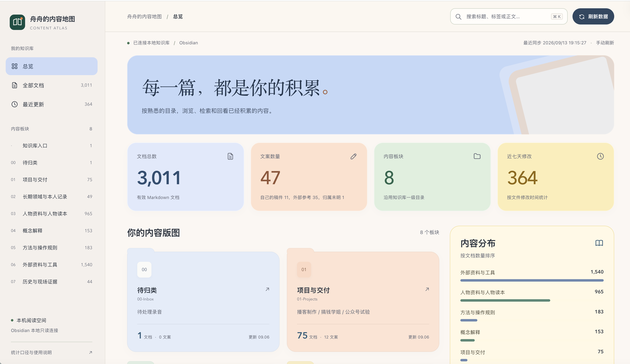
Task: Click the 文案数量 47 stat card
Action: click(309, 177)
